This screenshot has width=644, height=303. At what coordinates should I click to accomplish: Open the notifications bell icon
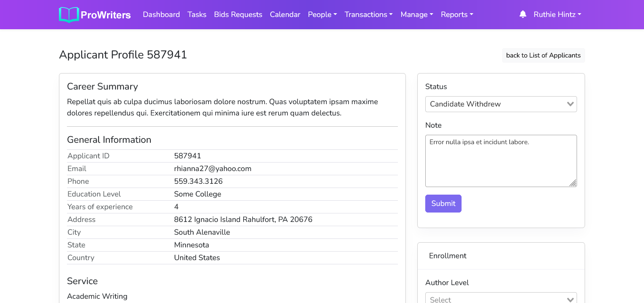click(523, 15)
